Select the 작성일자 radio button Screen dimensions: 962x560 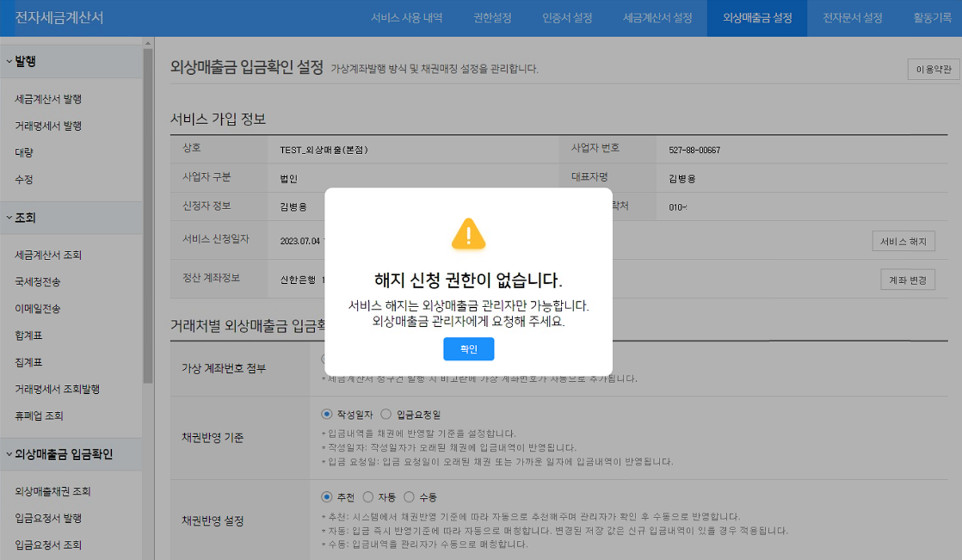(x=326, y=414)
